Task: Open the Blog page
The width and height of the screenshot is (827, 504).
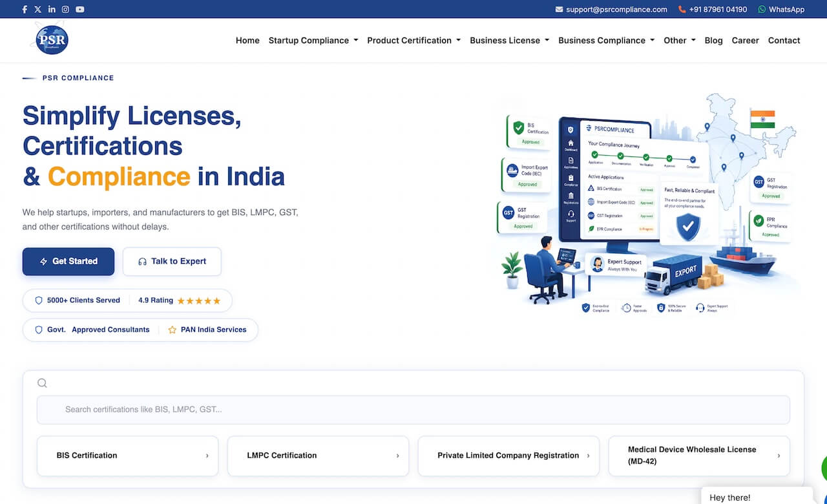Action: pos(714,40)
